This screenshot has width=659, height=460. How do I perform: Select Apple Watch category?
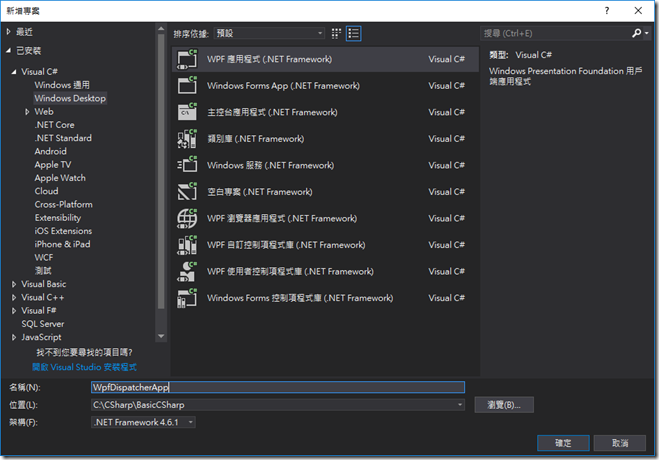click(60, 178)
